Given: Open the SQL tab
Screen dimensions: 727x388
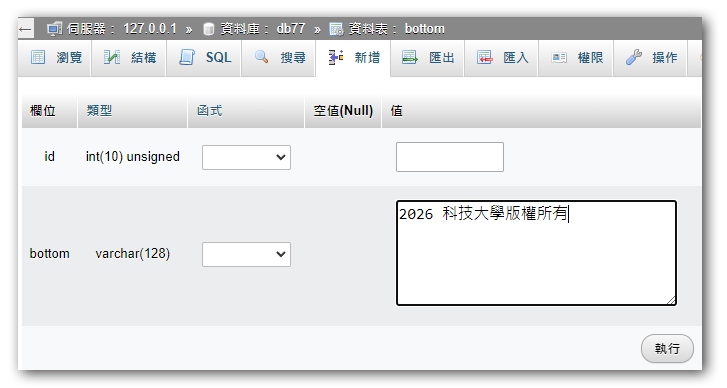Looking at the screenshot, I should tap(204, 58).
